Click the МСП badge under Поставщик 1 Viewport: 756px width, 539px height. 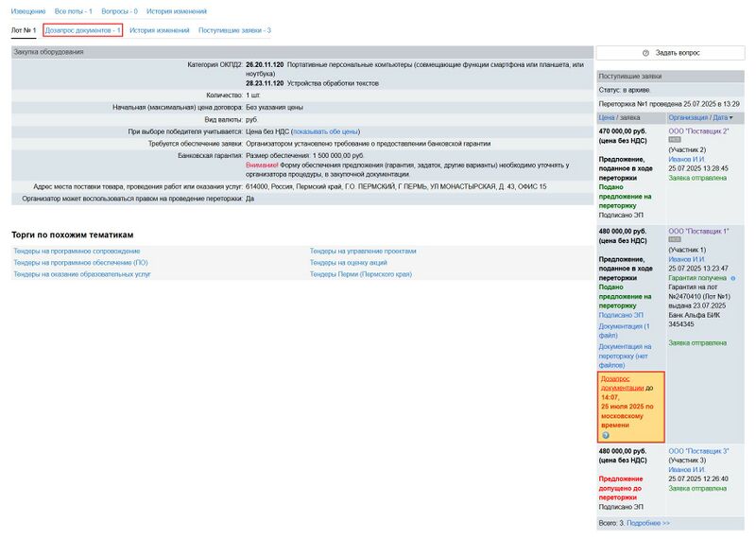pyautogui.click(x=675, y=240)
